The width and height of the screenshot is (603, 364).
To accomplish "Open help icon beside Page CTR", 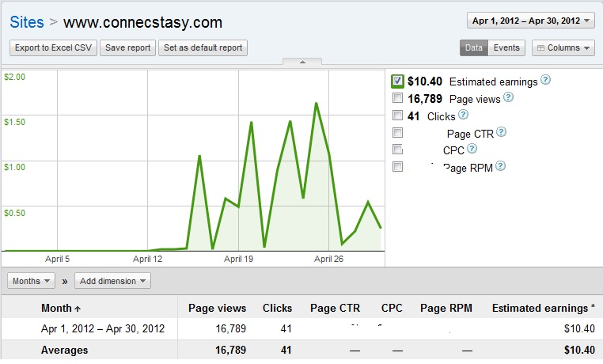I will pos(501,132).
